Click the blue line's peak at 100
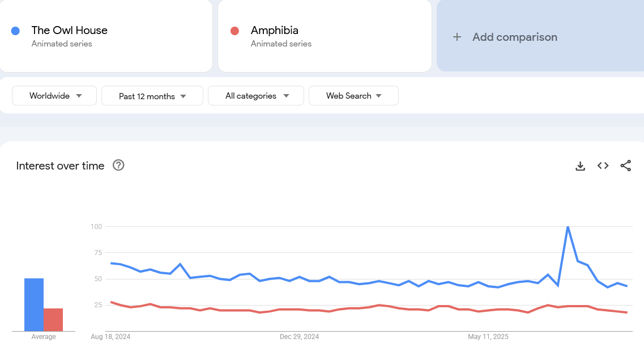Image resolution: width=644 pixels, height=343 pixels. click(568, 227)
